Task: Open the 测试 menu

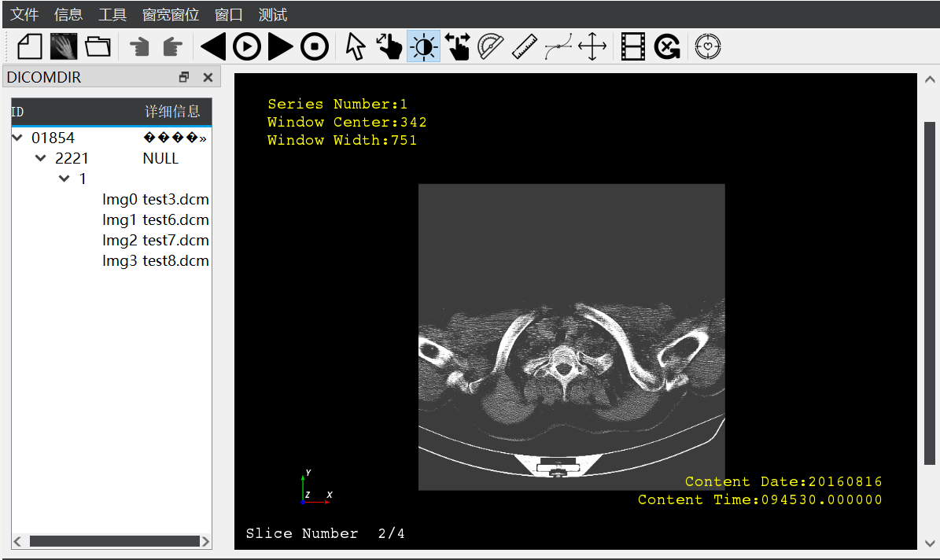Action: tap(272, 13)
